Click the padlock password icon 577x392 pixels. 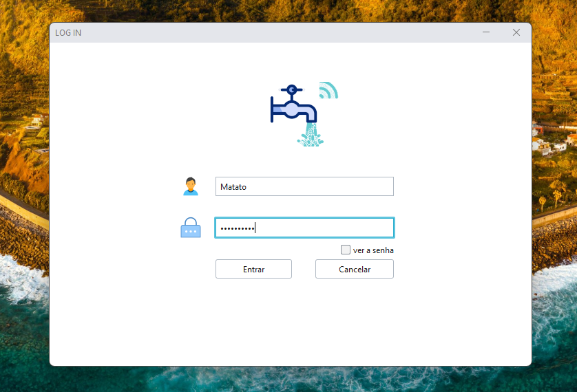point(191,228)
